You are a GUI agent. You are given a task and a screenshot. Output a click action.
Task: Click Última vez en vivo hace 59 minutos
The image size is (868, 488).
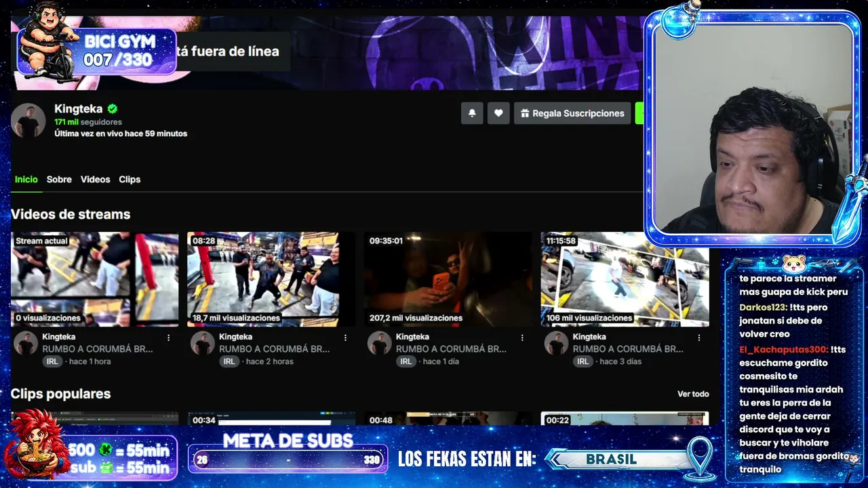pos(121,134)
